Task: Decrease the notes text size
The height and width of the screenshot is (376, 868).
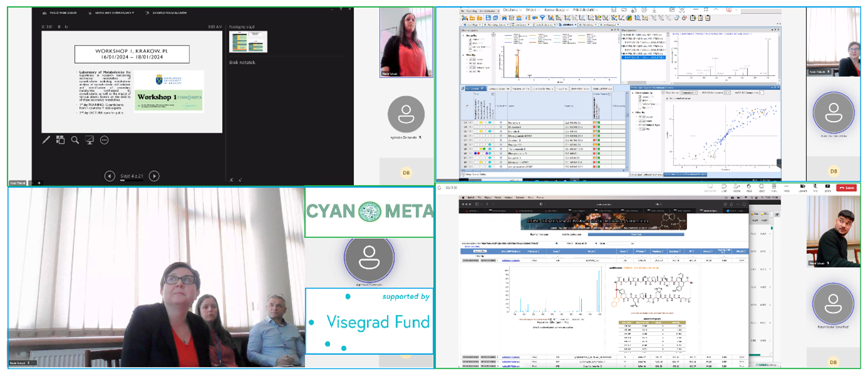Action: [240, 180]
